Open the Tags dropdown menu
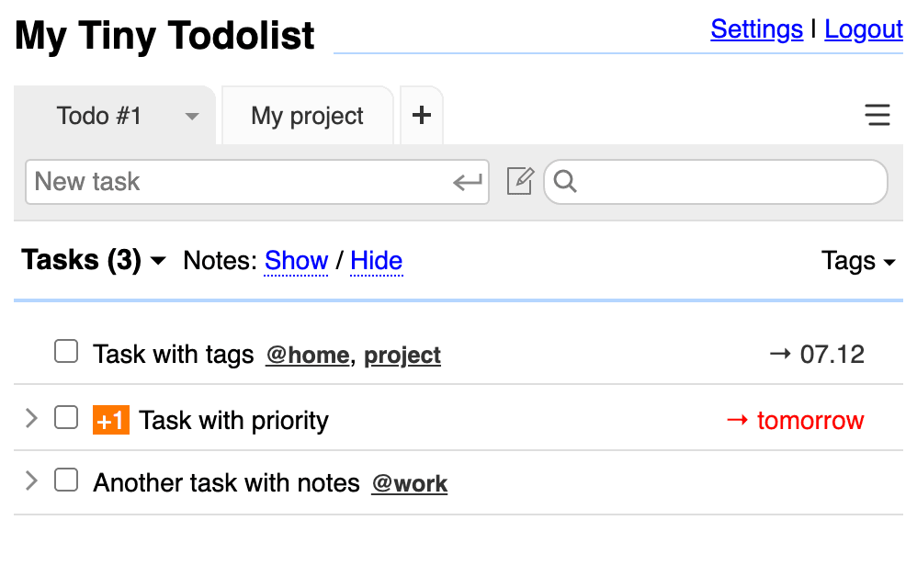The image size is (917, 588). point(858,262)
